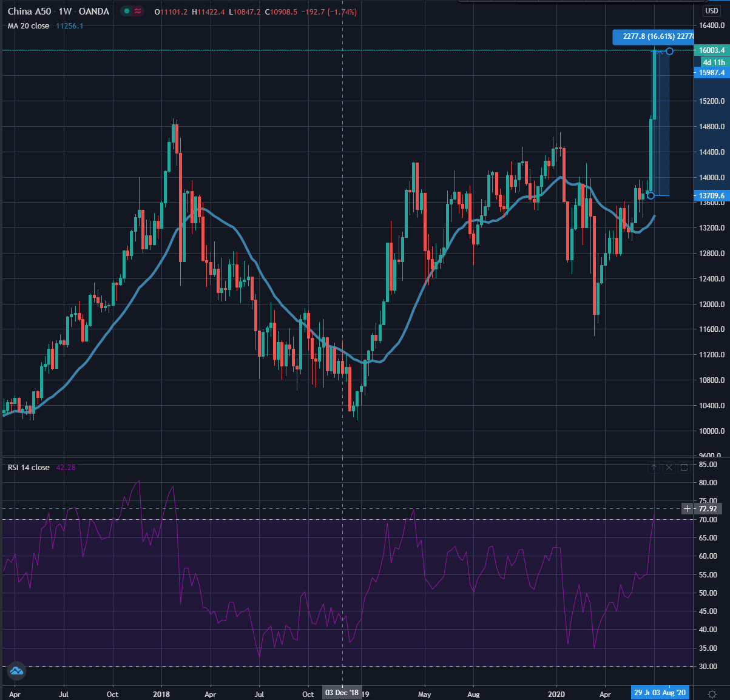730x700 pixels.
Task: Click the TradingView logo icon
Action: coord(16,671)
